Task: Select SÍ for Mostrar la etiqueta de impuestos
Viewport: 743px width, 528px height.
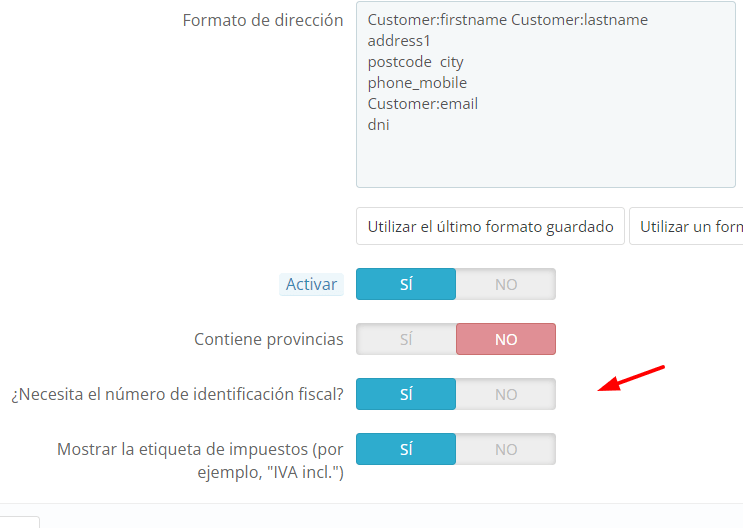Action: click(x=406, y=449)
